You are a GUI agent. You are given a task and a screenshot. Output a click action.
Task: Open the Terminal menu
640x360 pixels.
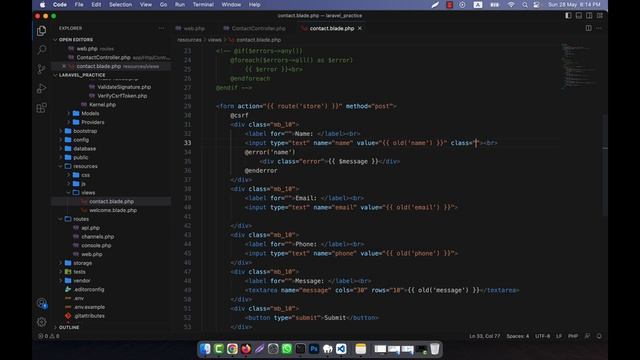click(x=203, y=5)
